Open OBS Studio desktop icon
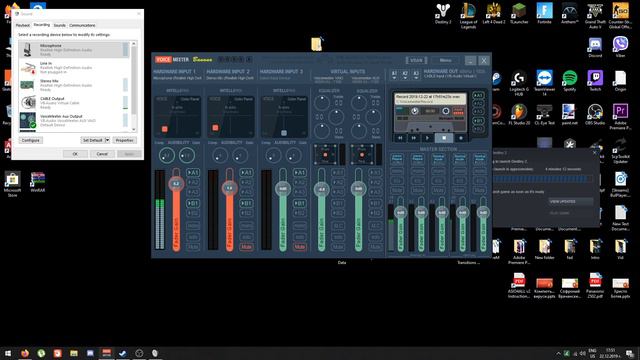640x360 pixels. 595,114
